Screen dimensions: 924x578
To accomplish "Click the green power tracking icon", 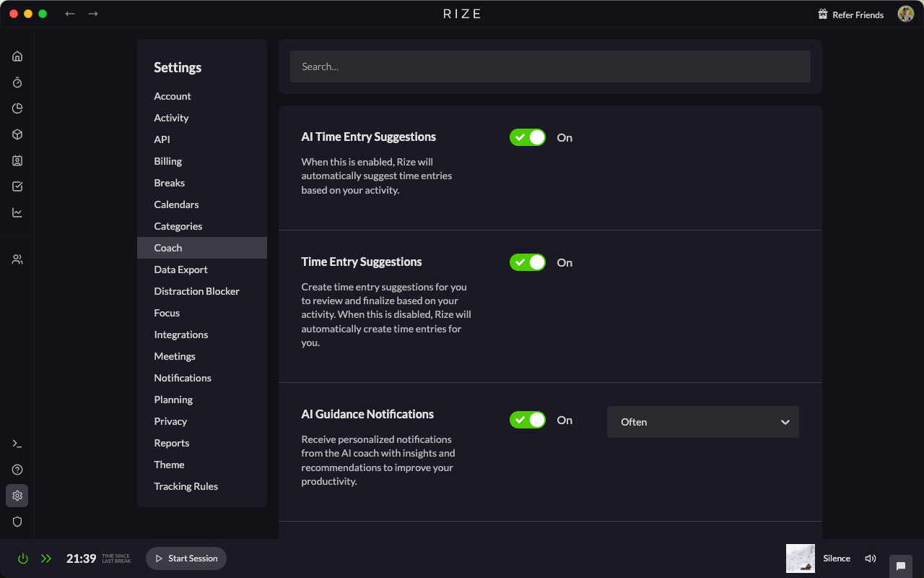I will coord(23,558).
